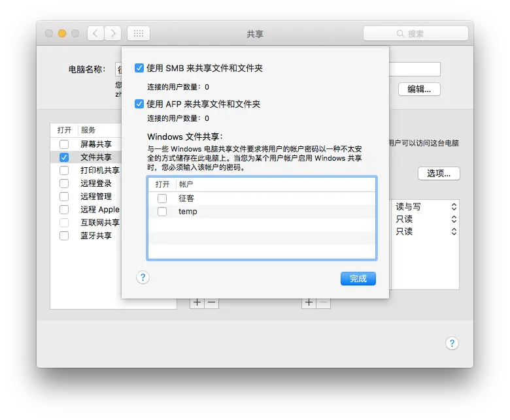The image size is (510, 420).
Task: Turn off 文件共享 service checkbox
Action: (64, 157)
